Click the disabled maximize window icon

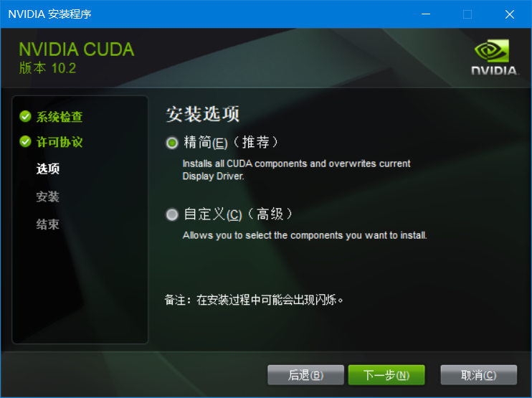(x=467, y=14)
